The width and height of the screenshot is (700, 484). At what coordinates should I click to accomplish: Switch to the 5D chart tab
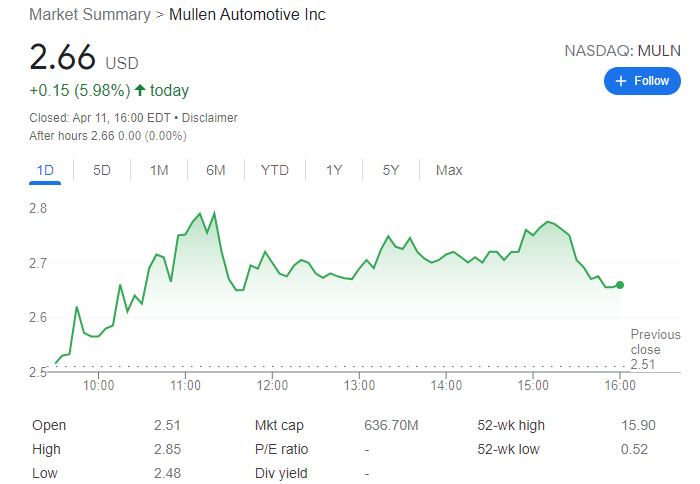pos(102,170)
